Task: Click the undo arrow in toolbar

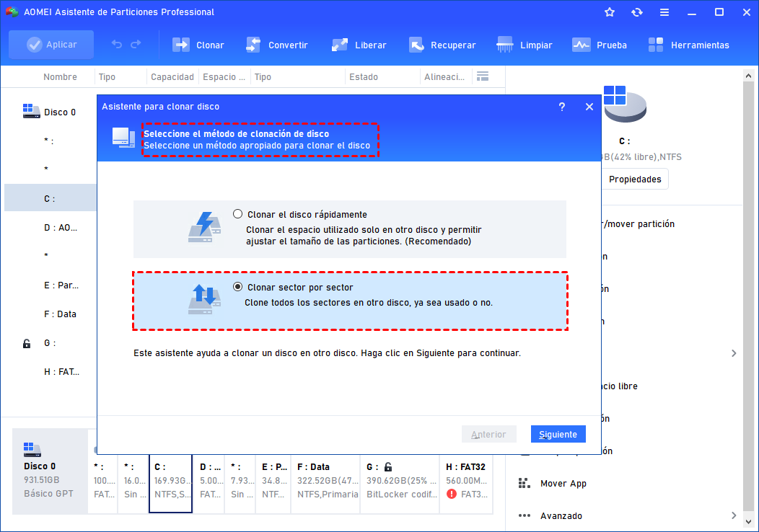Action: [117, 45]
